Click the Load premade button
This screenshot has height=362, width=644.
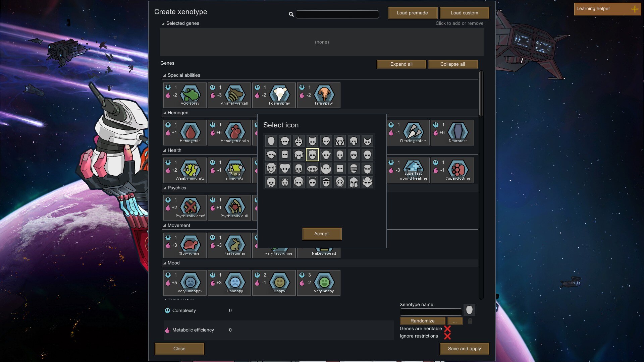point(413,13)
